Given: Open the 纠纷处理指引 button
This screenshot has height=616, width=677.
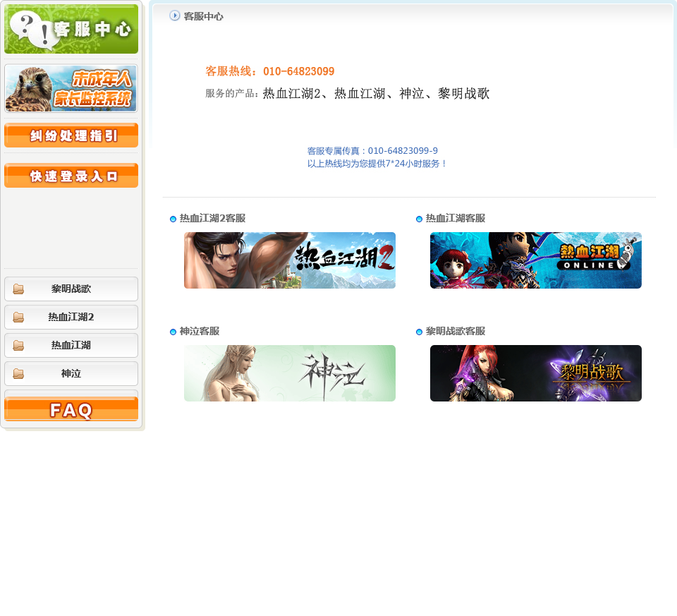Looking at the screenshot, I should coord(71,135).
